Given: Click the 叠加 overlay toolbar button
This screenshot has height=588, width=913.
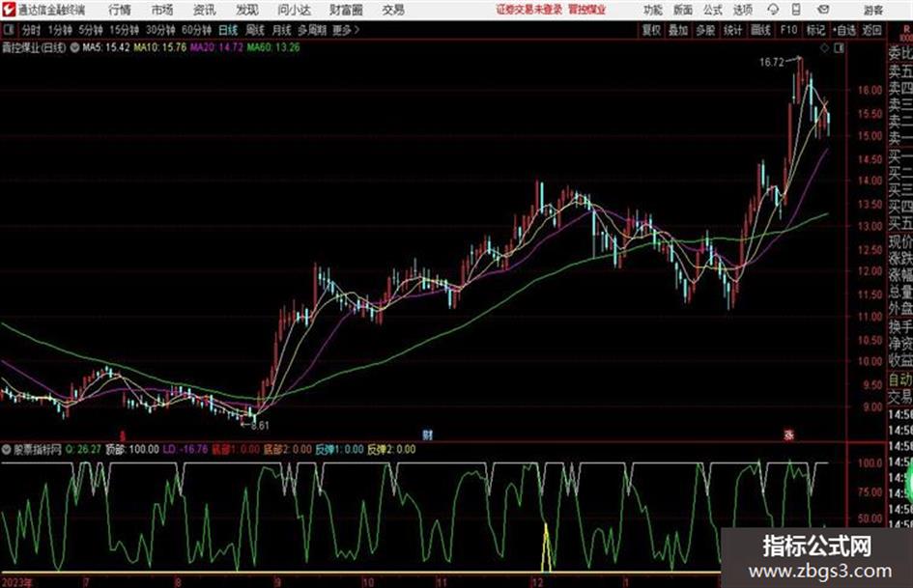Looking at the screenshot, I should [x=678, y=30].
